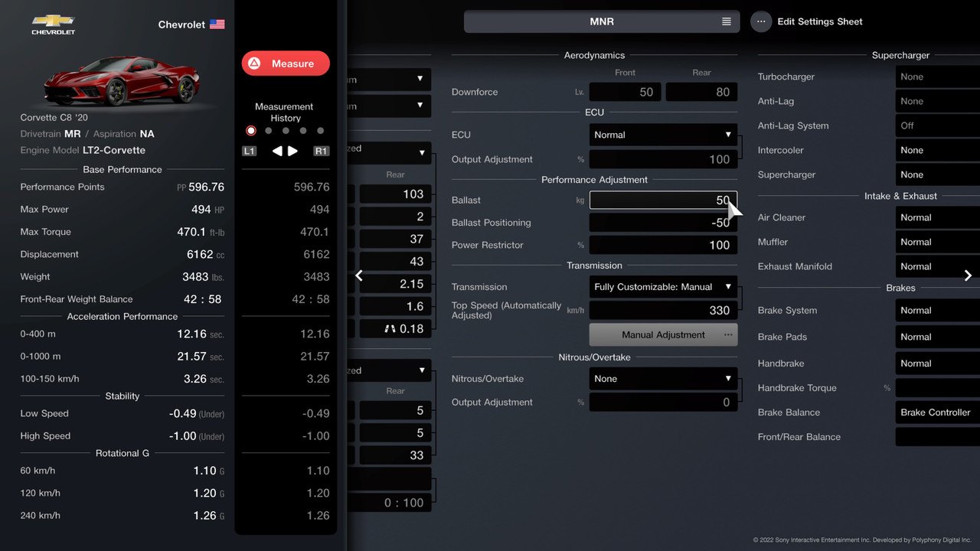The height and width of the screenshot is (551, 980).
Task: Click the High Speed stability -1.00 value
Action: [183, 435]
